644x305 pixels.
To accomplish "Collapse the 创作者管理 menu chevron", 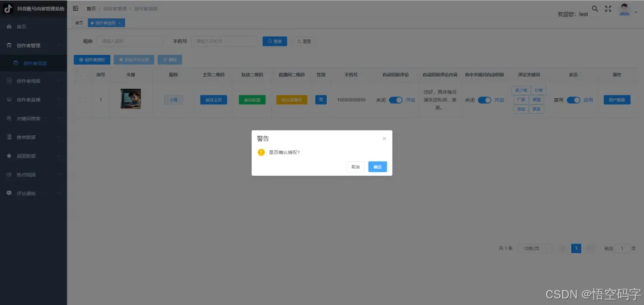I will pyautogui.click(x=58, y=45).
